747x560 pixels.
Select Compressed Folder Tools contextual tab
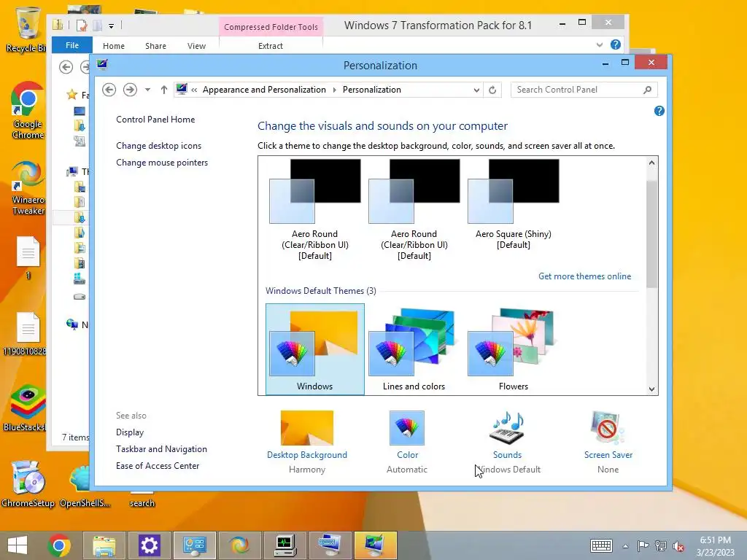271,27
